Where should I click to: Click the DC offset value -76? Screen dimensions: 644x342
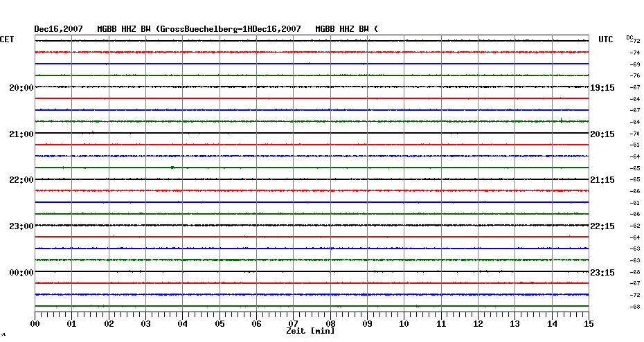(x=635, y=76)
